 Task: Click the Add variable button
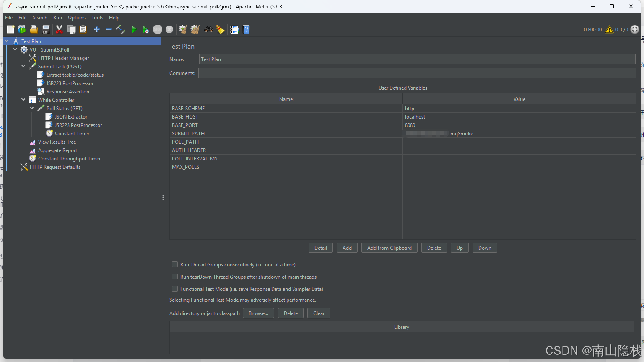tap(347, 248)
